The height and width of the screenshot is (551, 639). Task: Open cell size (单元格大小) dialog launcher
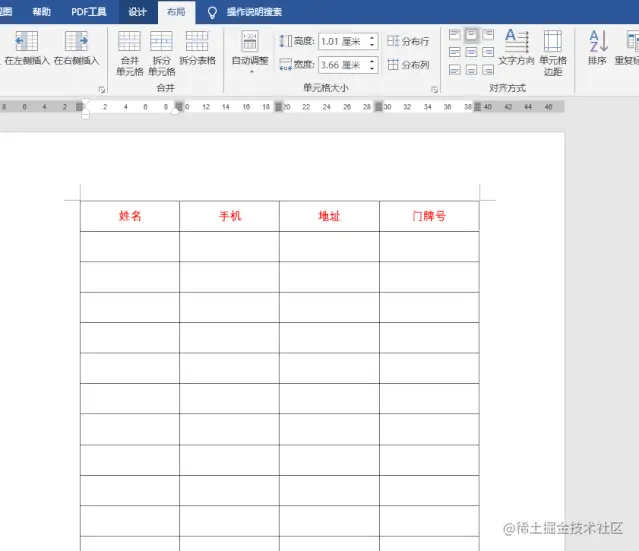coord(434,90)
